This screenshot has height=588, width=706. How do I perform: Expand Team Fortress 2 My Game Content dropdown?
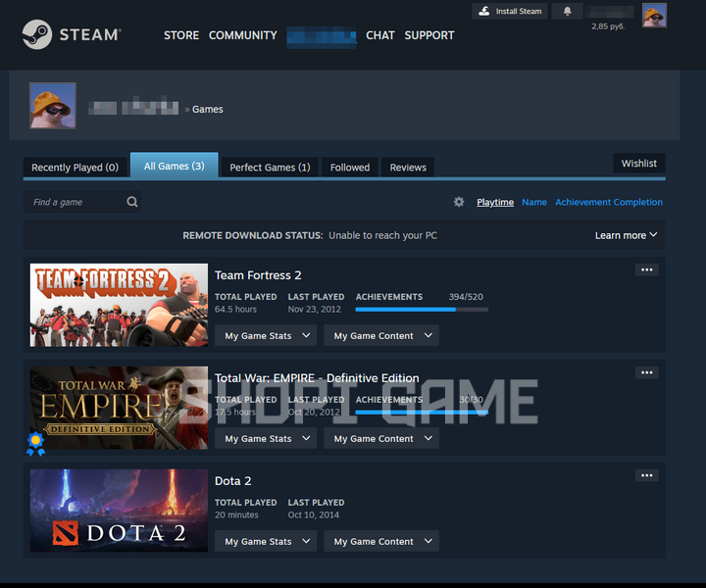pyautogui.click(x=381, y=335)
